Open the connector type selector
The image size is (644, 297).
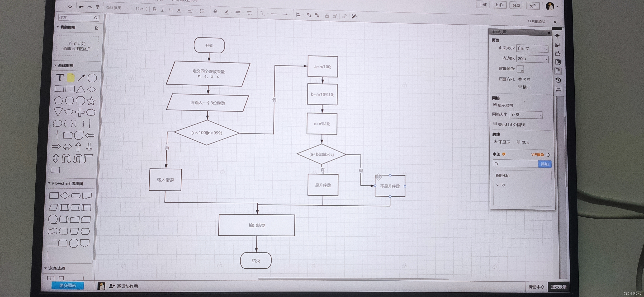click(x=262, y=13)
